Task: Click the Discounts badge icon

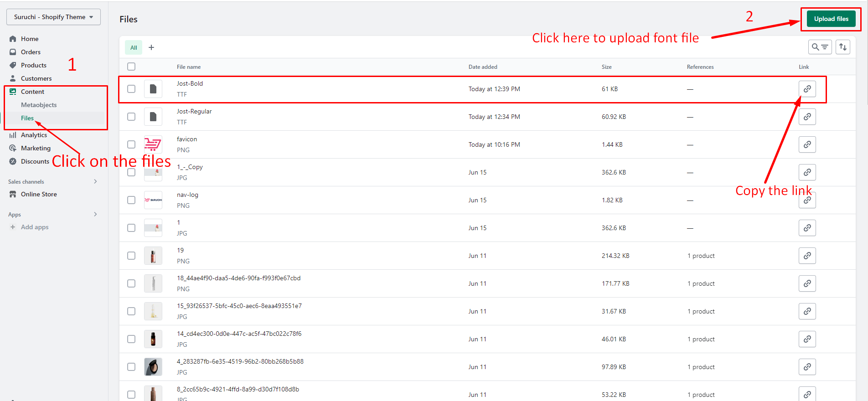Action: pyautogui.click(x=13, y=161)
